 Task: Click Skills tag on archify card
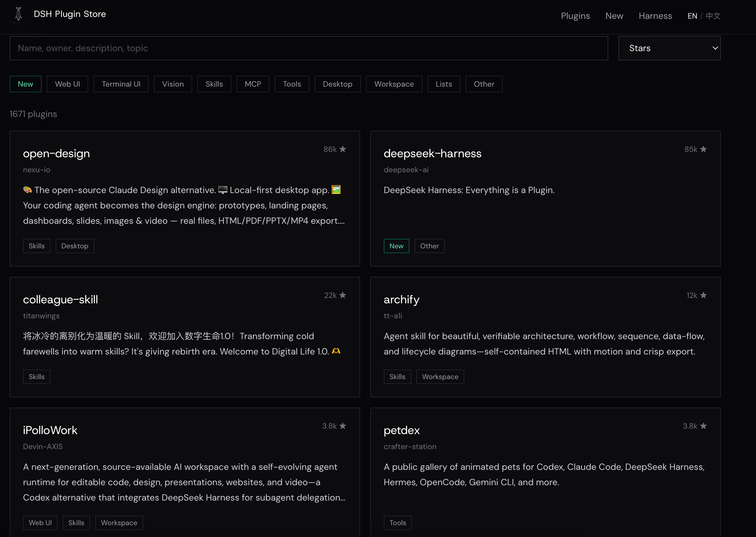pyautogui.click(x=398, y=377)
